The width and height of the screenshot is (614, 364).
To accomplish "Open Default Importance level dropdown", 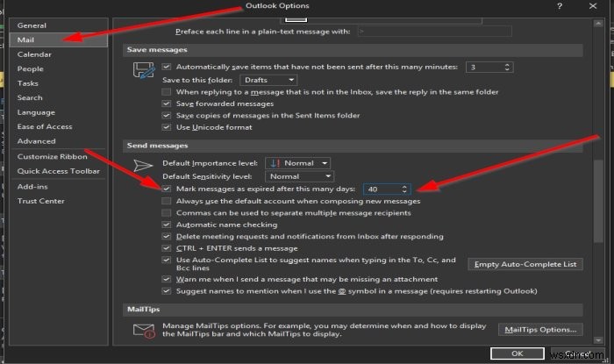I will pos(297,163).
